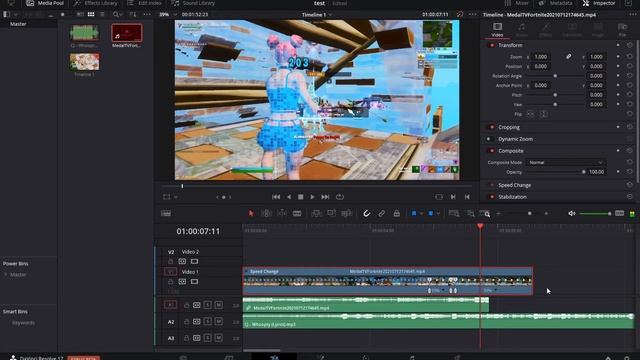Toggle the Cropping enable switch

click(x=491, y=127)
